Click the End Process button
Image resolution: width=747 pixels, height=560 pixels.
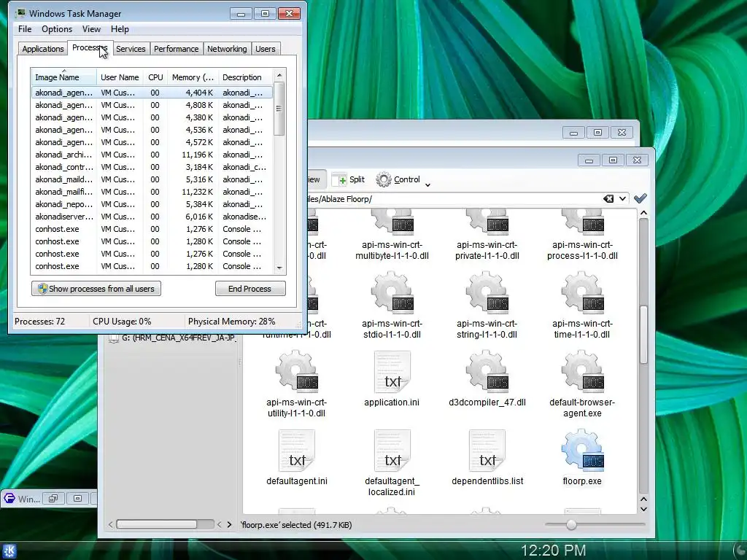pyautogui.click(x=250, y=289)
